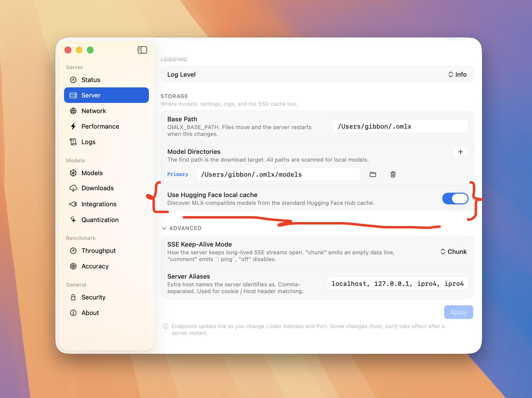Change SSE Keep-Alive Mode from Chunk

[x=454, y=252]
